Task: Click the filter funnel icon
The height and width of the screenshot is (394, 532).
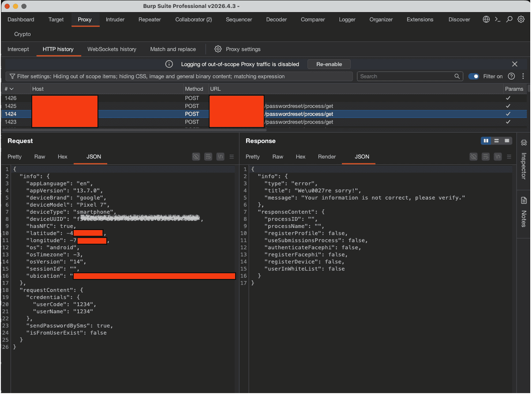Action: [x=12, y=76]
